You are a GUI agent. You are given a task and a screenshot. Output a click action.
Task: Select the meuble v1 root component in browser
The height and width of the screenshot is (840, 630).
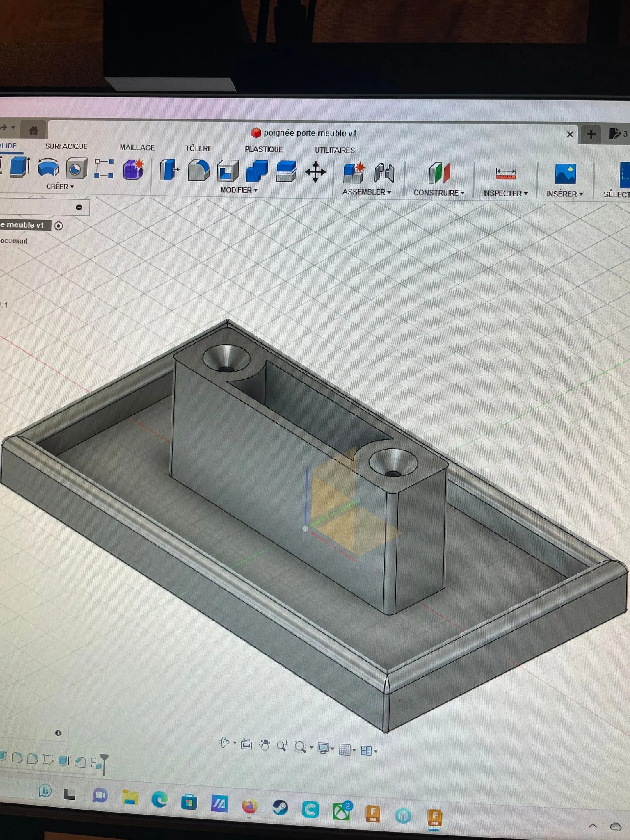click(x=25, y=225)
